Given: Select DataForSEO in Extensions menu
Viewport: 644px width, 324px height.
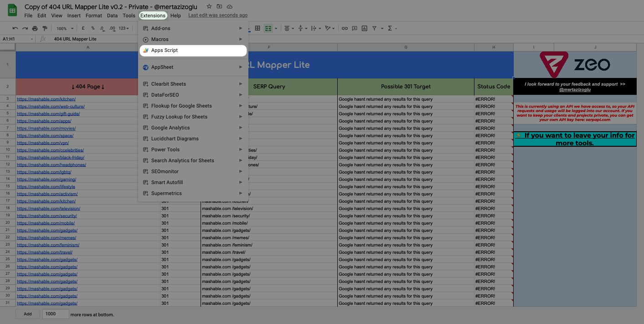Looking at the screenshot, I should 193,95.
